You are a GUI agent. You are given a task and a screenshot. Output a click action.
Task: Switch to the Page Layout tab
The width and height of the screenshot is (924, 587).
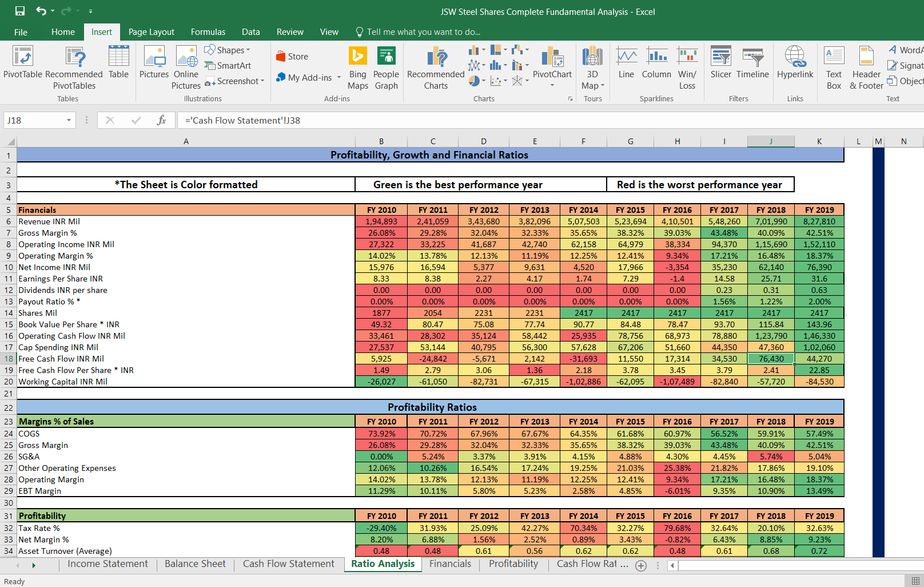point(152,32)
